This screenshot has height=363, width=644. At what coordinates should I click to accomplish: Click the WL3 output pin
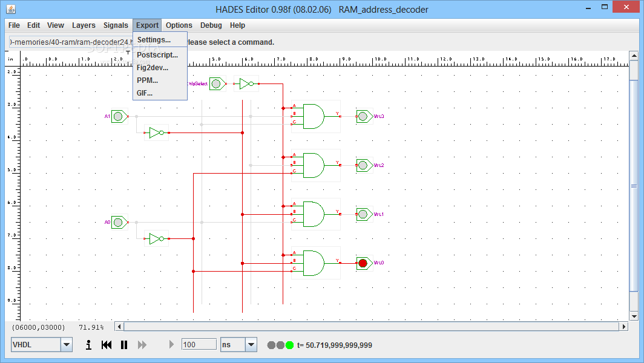(x=364, y=117)
